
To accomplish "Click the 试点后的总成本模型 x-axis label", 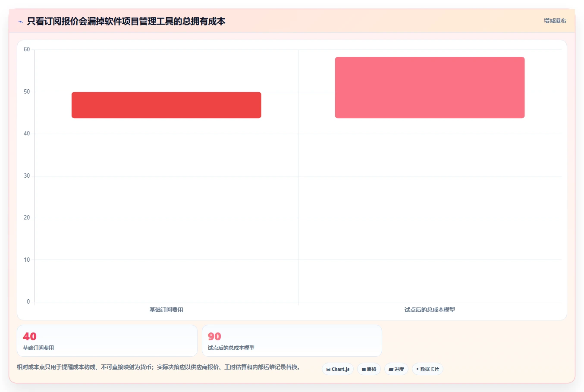I will coord(430,310).
